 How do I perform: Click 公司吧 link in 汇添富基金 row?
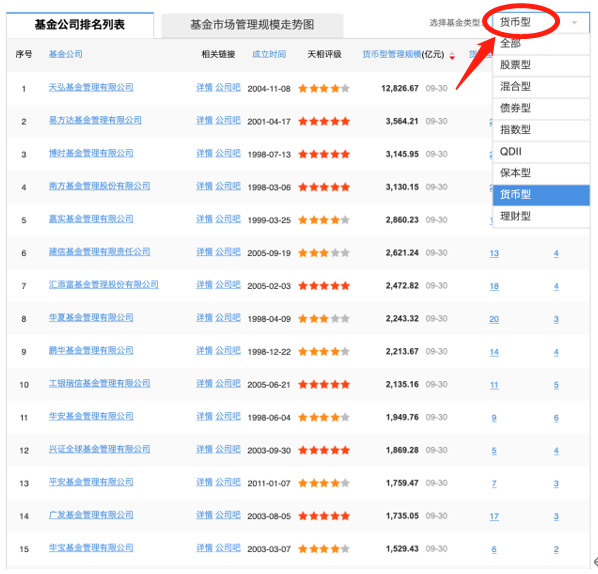[x=228, y=285]
